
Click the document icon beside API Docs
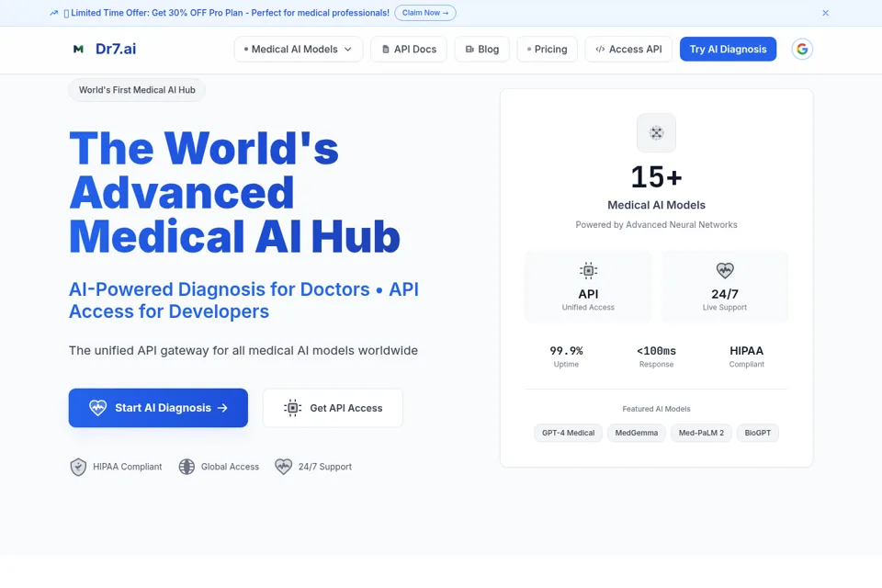385,50
